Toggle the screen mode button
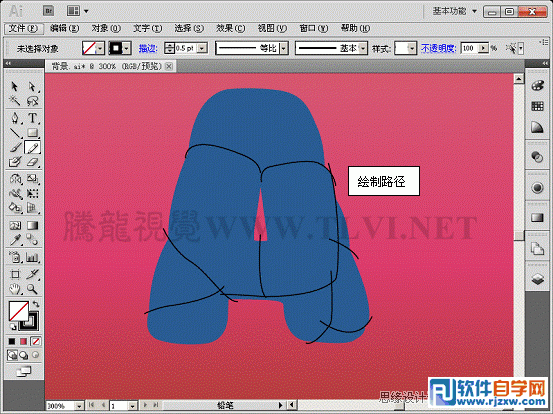Screen dimensions: 553x414 (x=24, y=371)
